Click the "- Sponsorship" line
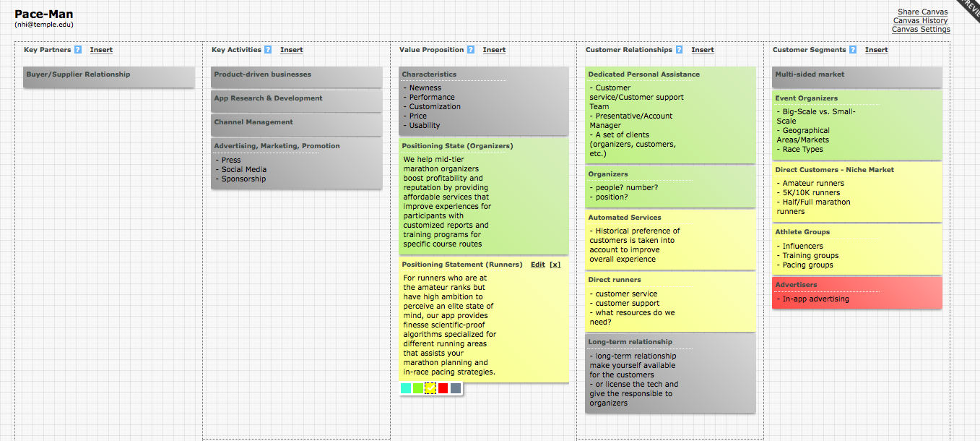This screenshot has width=980, height=441. click(240, 179)
